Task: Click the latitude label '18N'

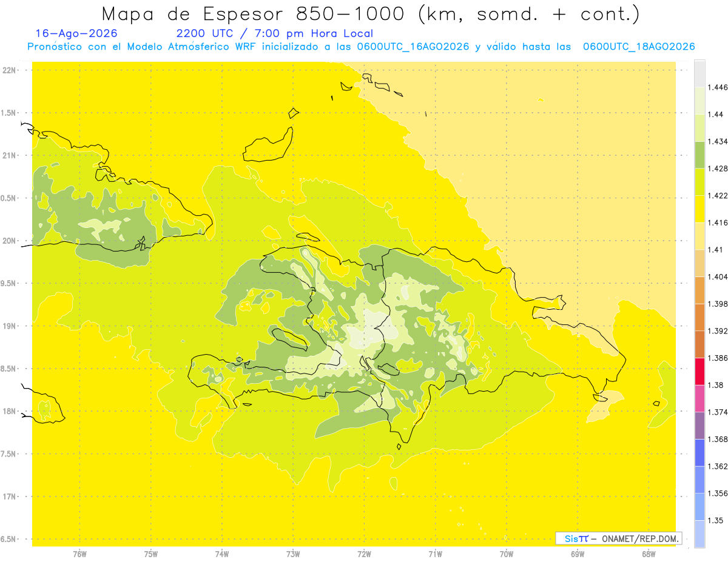Action: (10, 412)
